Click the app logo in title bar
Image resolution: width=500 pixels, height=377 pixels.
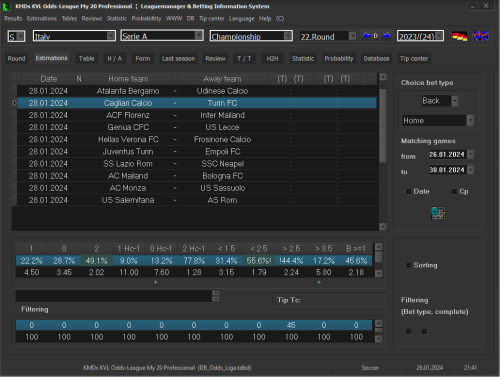(6, 6)
